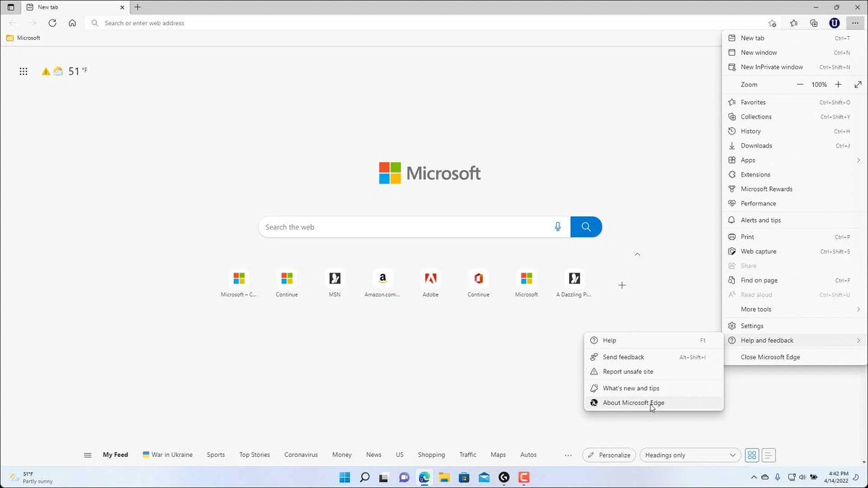The height and width of the screenshot is (488, 868).
Task: Choose Web capture menu item
Action: pos(794,252)
